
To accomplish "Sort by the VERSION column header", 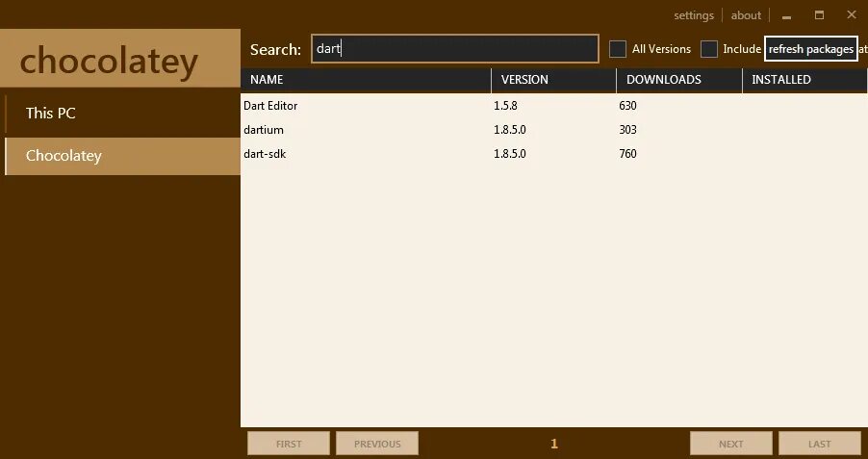I will (x=553, y=80).
